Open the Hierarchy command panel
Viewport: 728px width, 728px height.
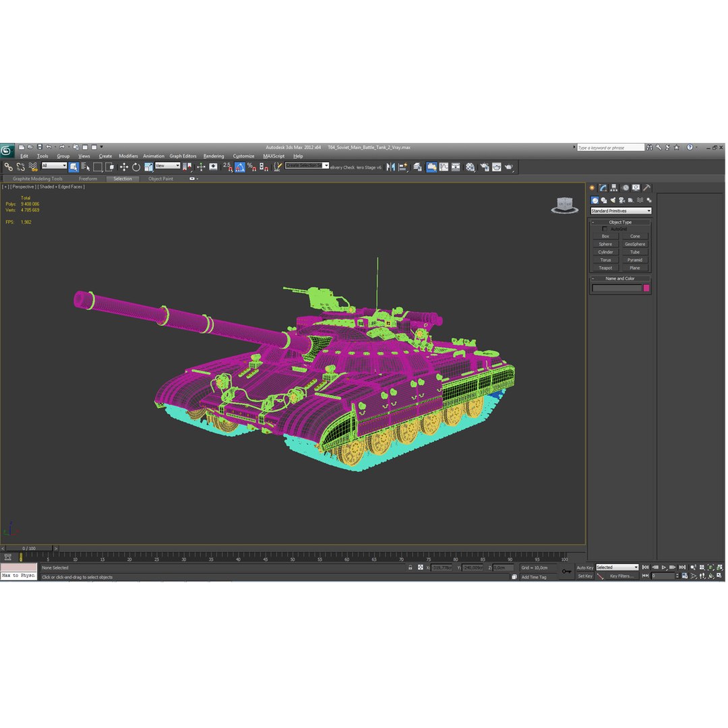(614, 187)
